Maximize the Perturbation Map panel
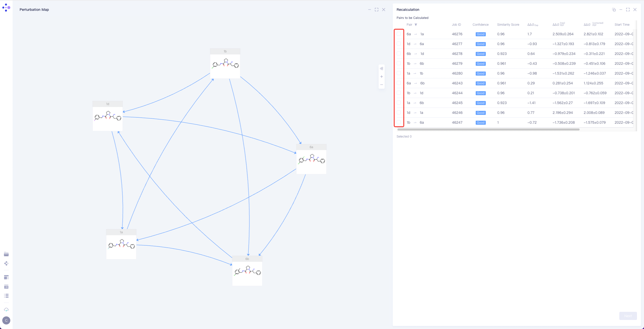 pos(377,10)
